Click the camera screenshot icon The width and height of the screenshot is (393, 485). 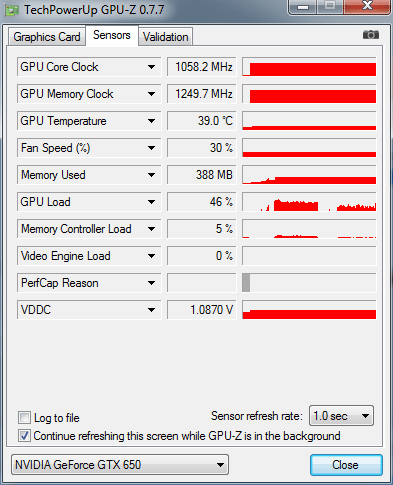click(371, 35)
